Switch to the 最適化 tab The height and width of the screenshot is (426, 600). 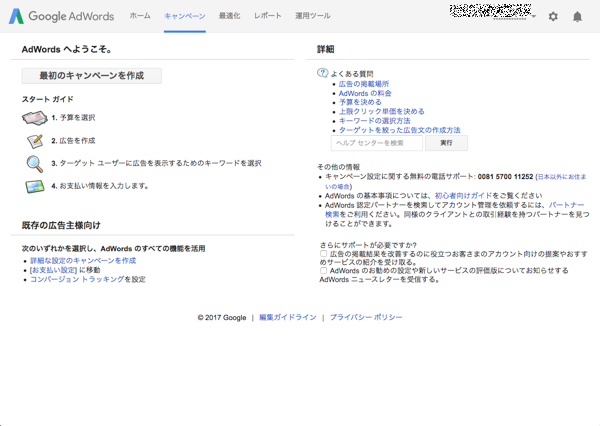[230, 16]
